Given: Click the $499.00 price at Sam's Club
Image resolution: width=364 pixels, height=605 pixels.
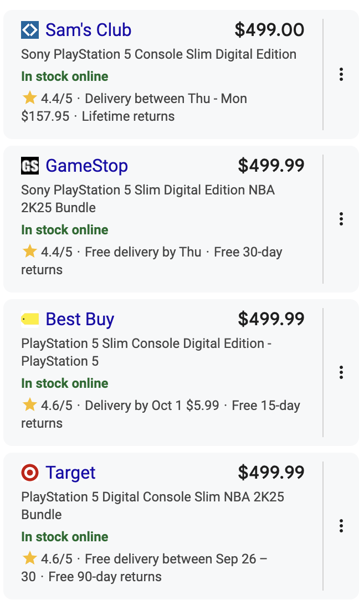Looking at the screenshot, I should (x=269, y=30).
